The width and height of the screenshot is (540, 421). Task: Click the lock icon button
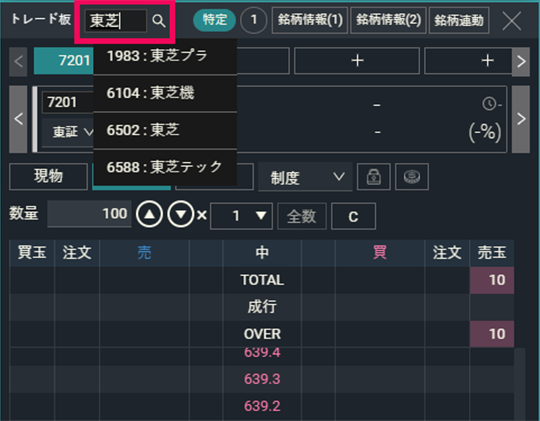point(374,177)
